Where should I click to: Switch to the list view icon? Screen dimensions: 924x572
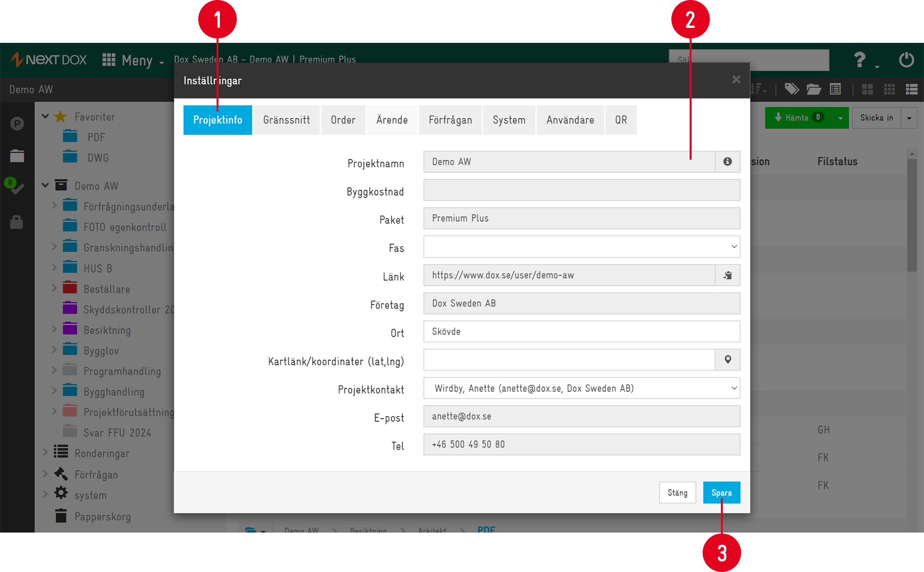[x=911, y=89]
